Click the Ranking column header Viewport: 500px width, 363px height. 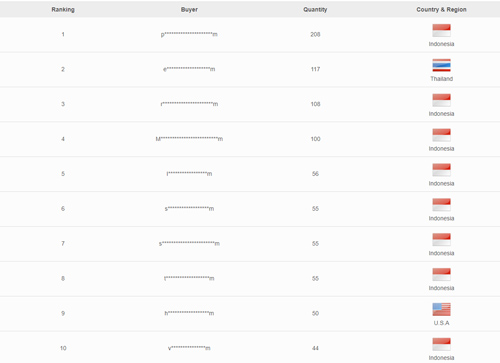click(x=63, y=9)
